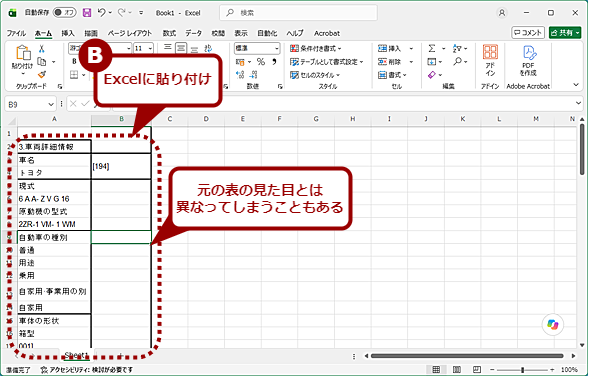Click the decrease decimal icon
Viewport: 589px width, 377px height.
point(254,75)
